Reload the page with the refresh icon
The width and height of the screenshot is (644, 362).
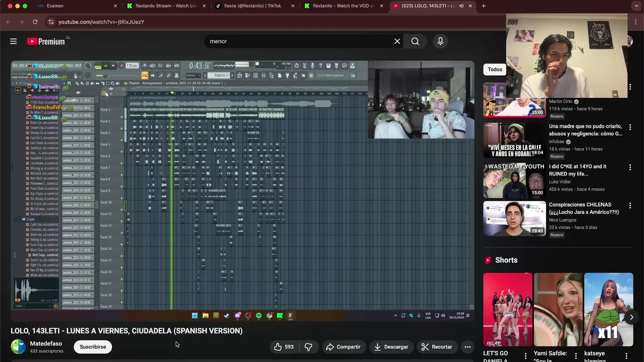[x=35, y=22]
